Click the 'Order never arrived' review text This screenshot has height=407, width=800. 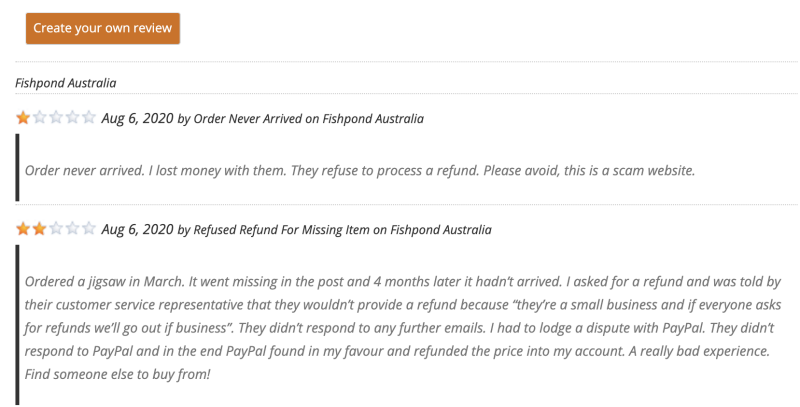tap(359, 169)
